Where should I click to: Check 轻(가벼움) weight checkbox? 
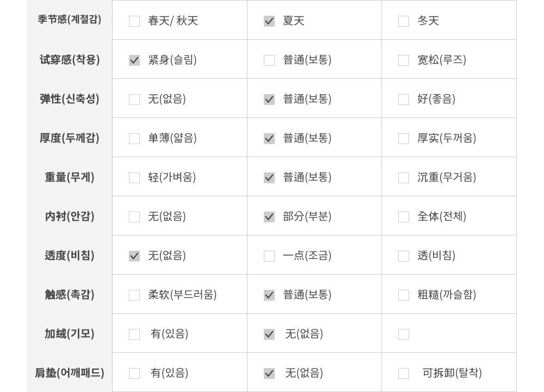click(x=134, y=178)
